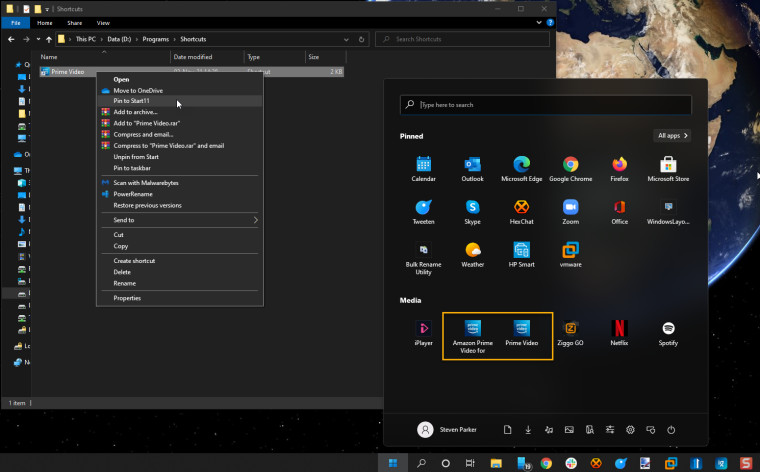Viewport: 760px width, 472px height.
Task: Launch the Tweeten app
Action: click(423, 212)
